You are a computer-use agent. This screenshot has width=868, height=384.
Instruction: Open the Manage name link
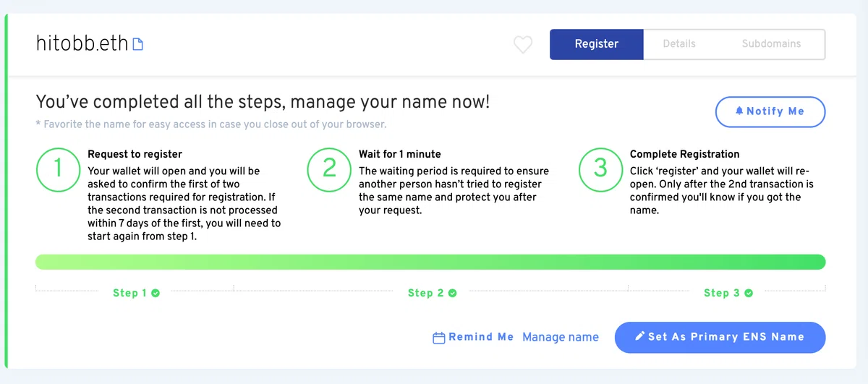pyautogui.click(x=561, y=337)
